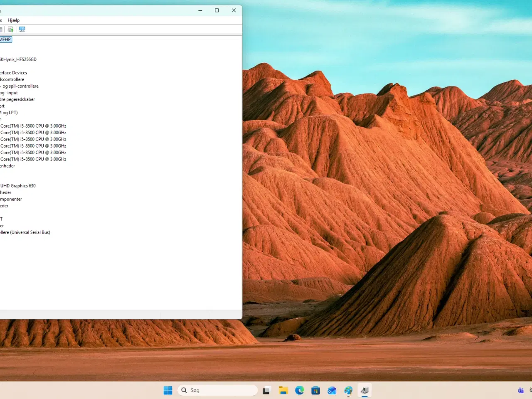Open Outlook from the taskbar
This screenshot has height=399, width=532.
[x=332, y=390]
